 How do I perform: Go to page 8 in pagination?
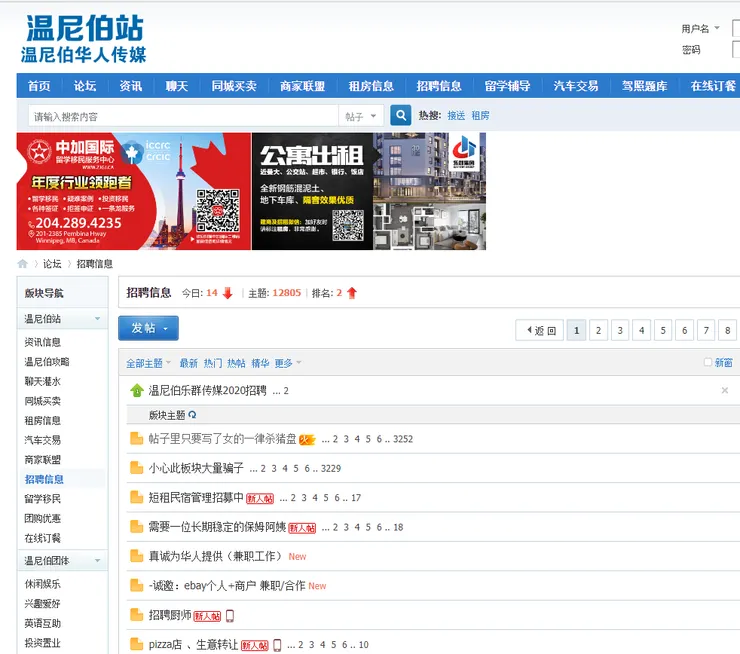[x=727, y=330]
